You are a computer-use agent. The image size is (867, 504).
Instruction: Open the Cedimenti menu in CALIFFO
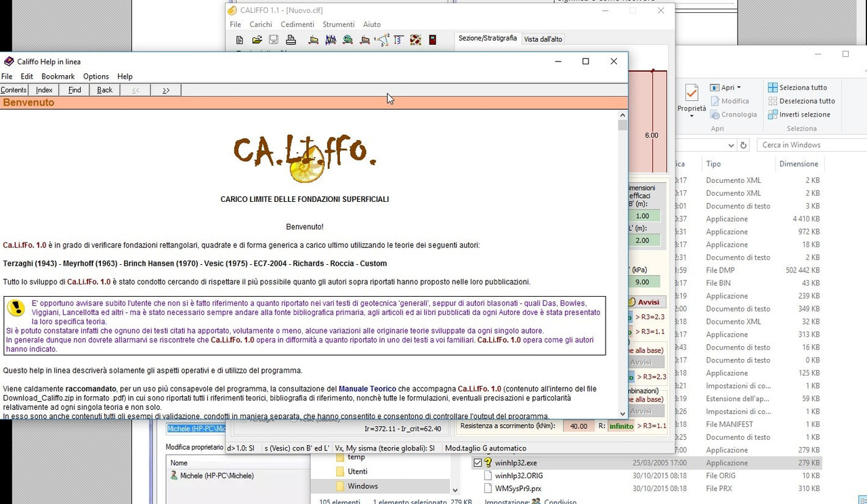(x=297, y=24)
